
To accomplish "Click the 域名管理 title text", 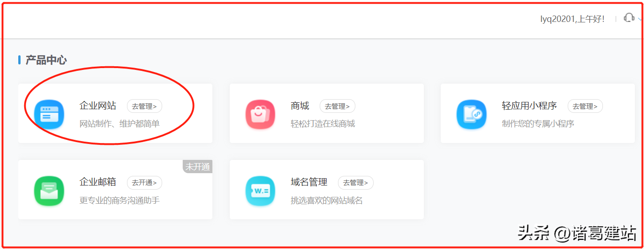I will [309, 182].
